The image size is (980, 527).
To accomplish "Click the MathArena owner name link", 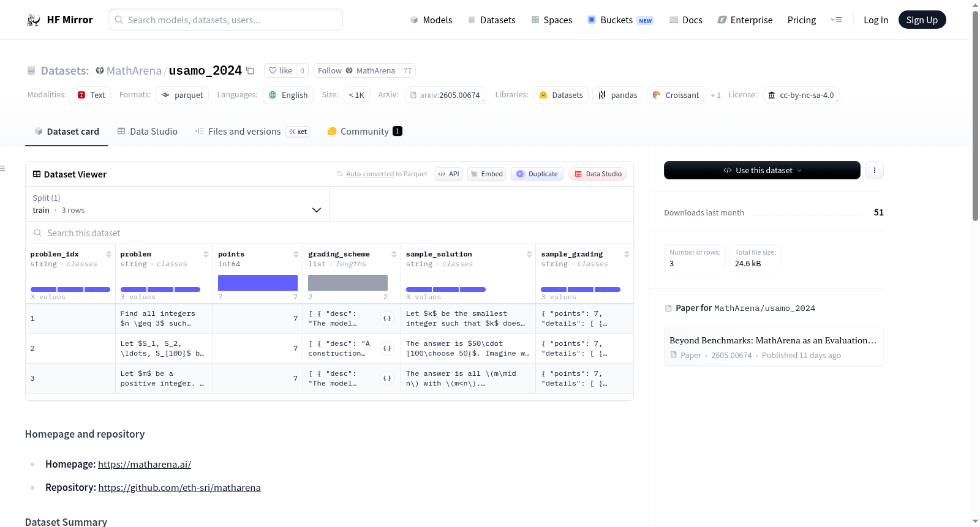I will coord(134,70).
